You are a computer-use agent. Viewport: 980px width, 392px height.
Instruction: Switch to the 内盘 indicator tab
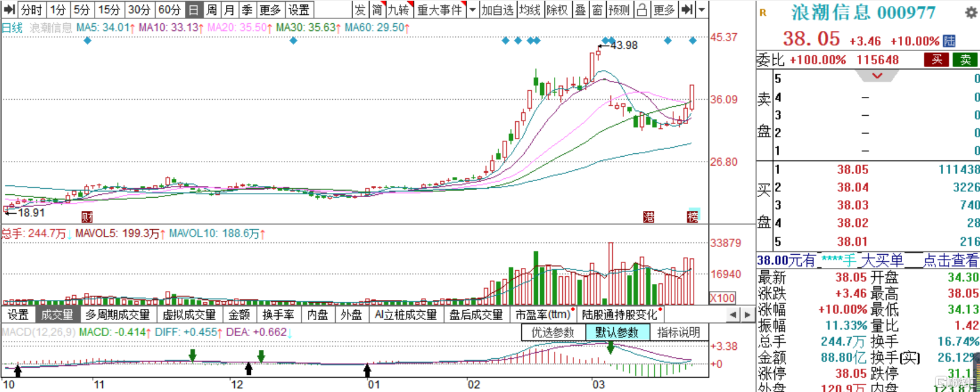point(317,315)
